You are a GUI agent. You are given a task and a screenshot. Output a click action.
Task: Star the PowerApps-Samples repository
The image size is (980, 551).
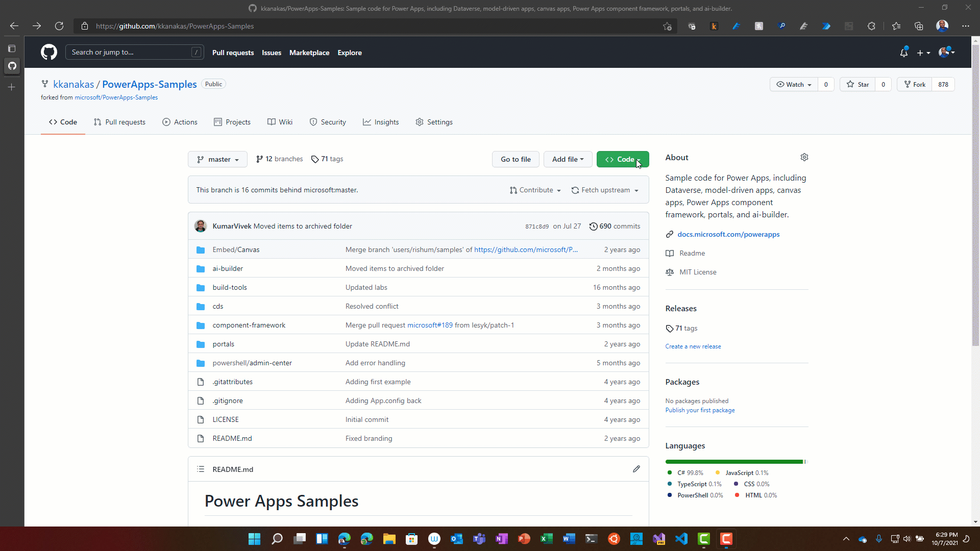click(858, 84)
